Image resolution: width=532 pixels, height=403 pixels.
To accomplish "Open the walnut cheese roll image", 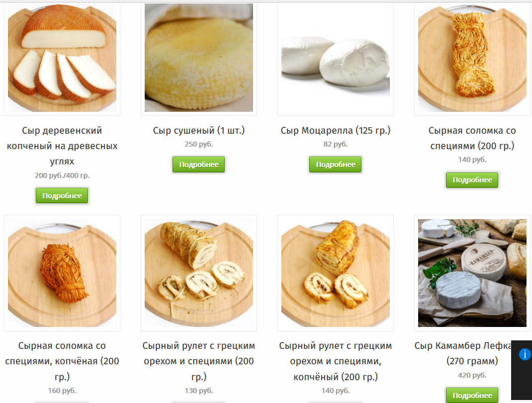I will pyautogui.click(x=199, y=273).
